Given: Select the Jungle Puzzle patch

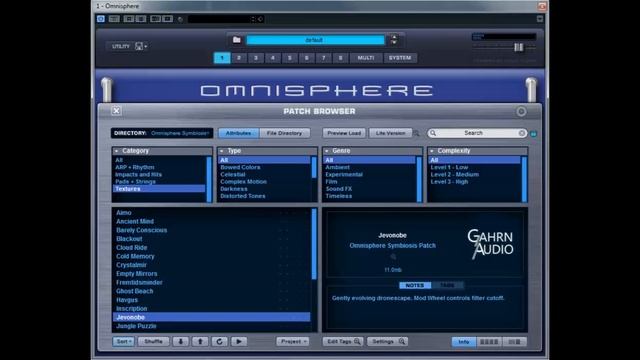Looking at the screenshot, I should [x=136, y=326].
